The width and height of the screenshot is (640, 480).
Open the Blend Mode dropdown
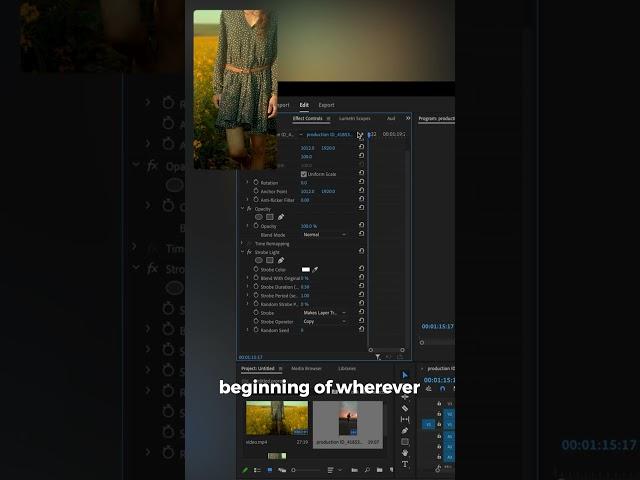tap(323, 235)
